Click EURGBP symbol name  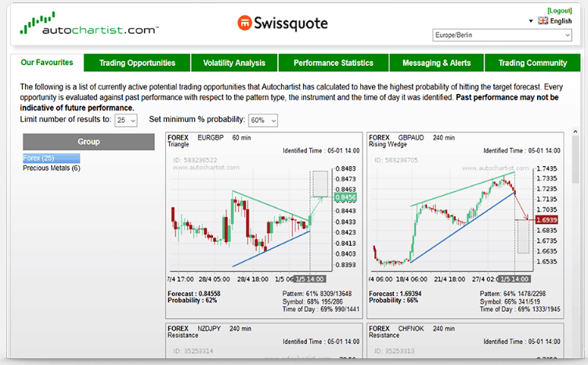(x=211, y=138)
